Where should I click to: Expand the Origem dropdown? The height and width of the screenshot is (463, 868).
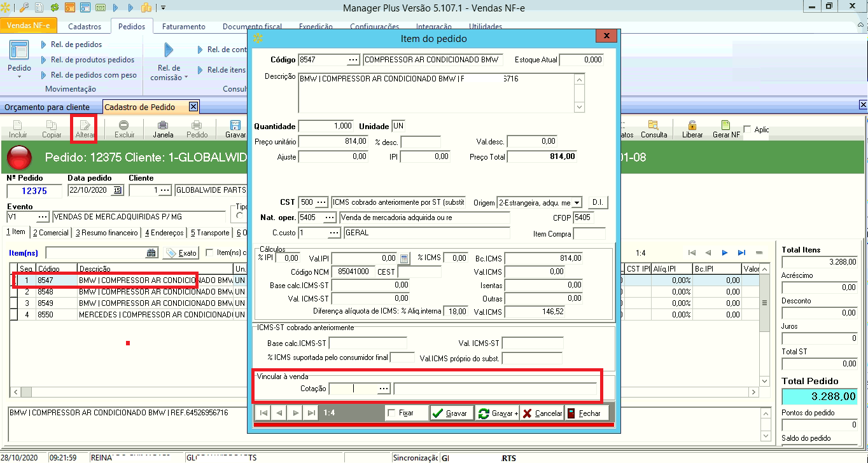577,203
